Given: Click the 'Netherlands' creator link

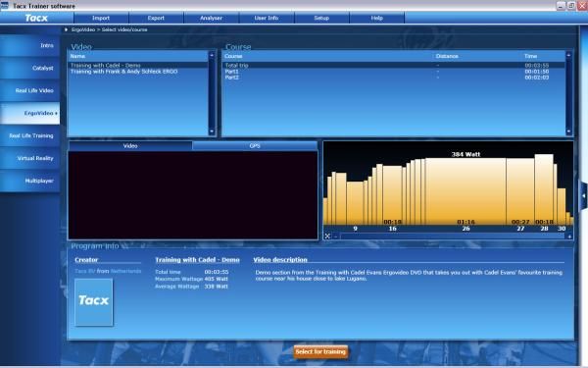Looking at the screenshot, I should tap(125, 271).
